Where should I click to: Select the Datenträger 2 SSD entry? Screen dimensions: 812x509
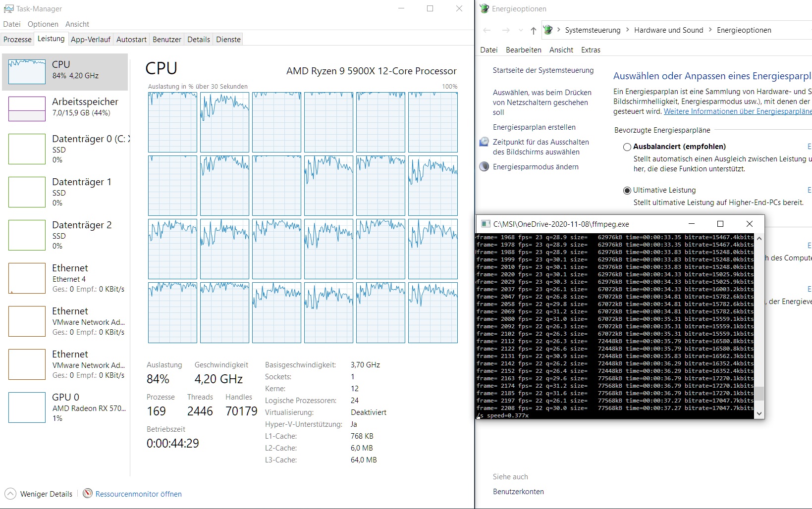(65, 235)
